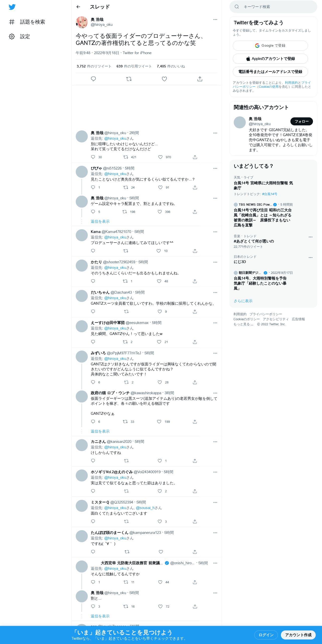Click the ログイン button in bottom banner
The width and height of the screenshot is (322, 644).
[x=266, y=635]
